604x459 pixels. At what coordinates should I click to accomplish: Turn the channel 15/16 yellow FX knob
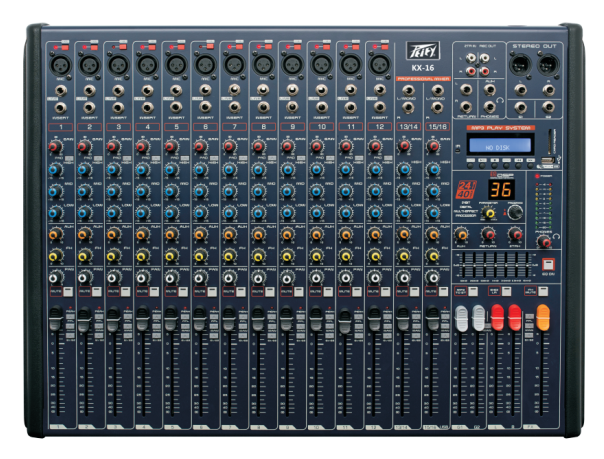point(433,255)
